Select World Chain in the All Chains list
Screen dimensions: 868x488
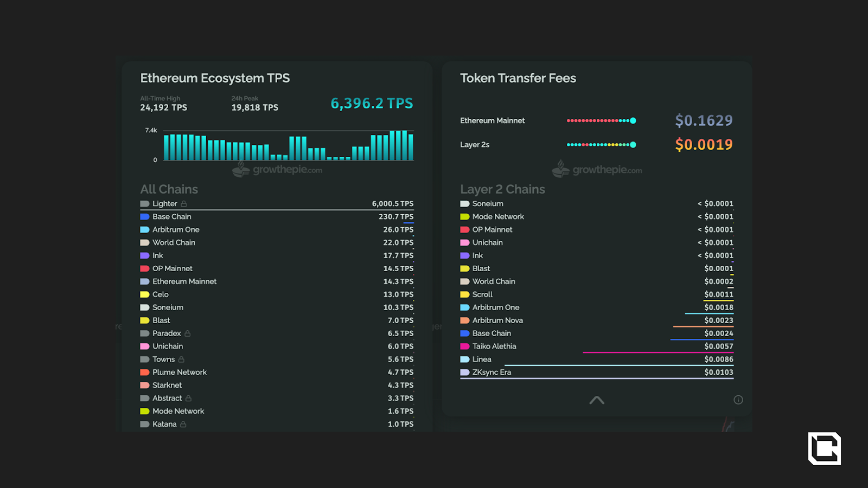(x=277, y=243)
